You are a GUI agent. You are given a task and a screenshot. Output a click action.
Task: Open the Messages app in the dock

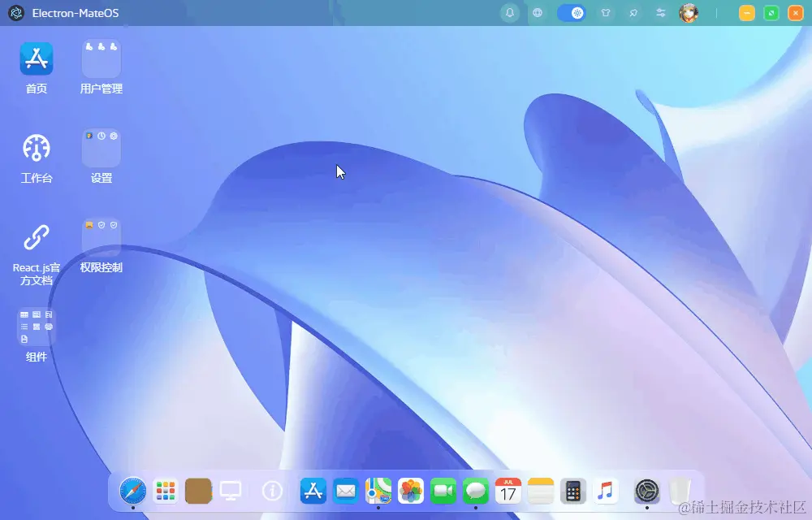pos(476,491)
